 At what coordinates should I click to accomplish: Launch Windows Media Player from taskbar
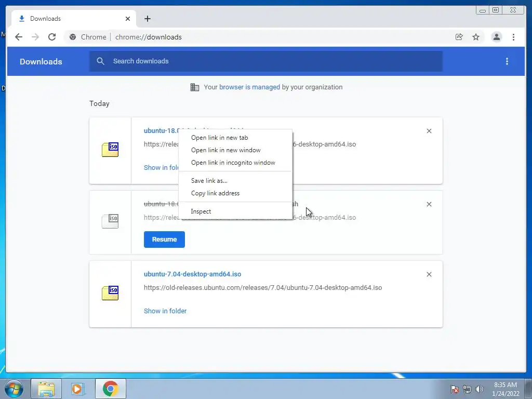[77, 389]
